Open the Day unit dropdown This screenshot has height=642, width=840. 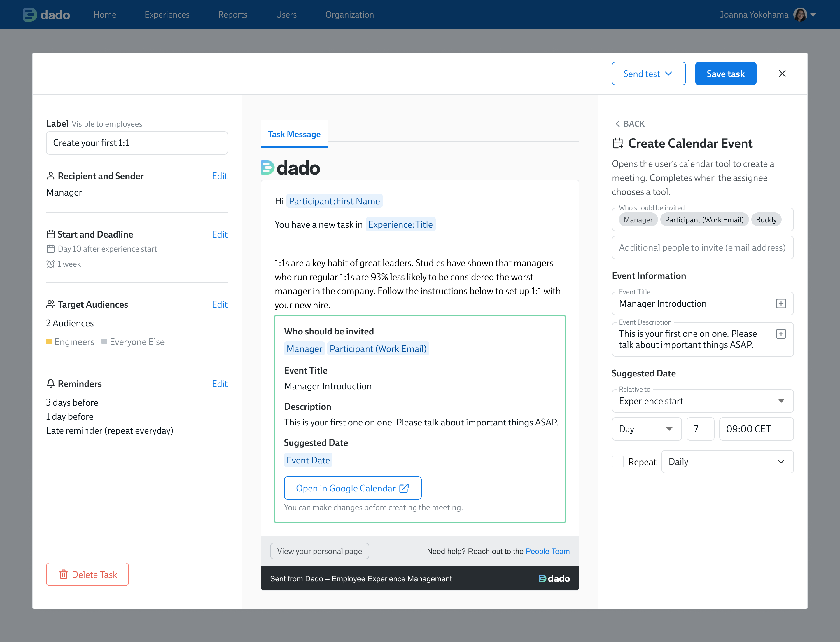pyautogui.click(x=646, y=429)
